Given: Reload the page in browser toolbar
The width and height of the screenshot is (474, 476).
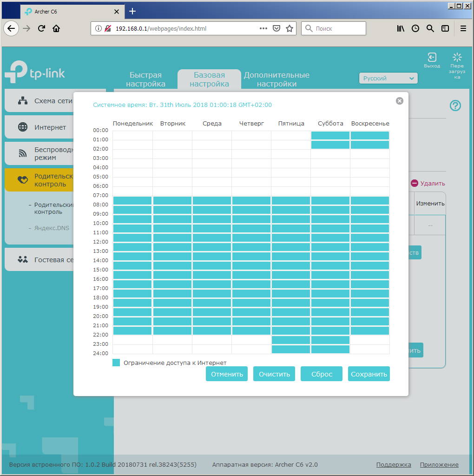Looking at the screenshot, I should click(41, 28).
